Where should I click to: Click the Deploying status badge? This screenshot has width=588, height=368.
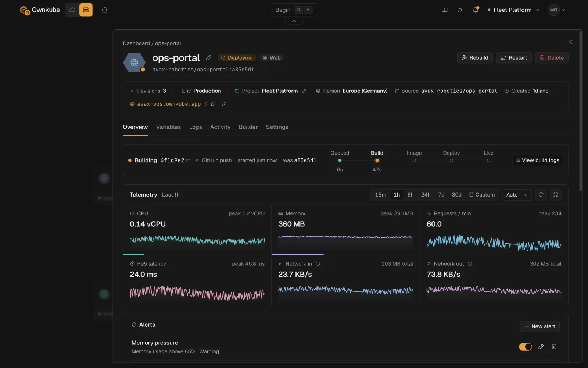(x=237, y=58)
